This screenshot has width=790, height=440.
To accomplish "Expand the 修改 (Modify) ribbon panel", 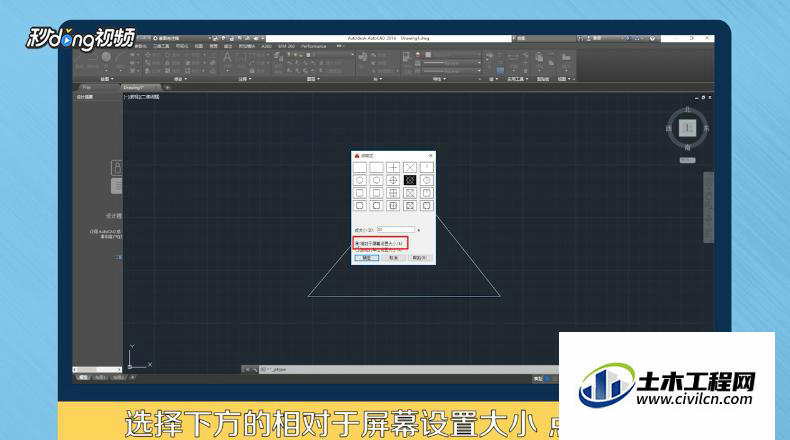I will coord(180,79).
